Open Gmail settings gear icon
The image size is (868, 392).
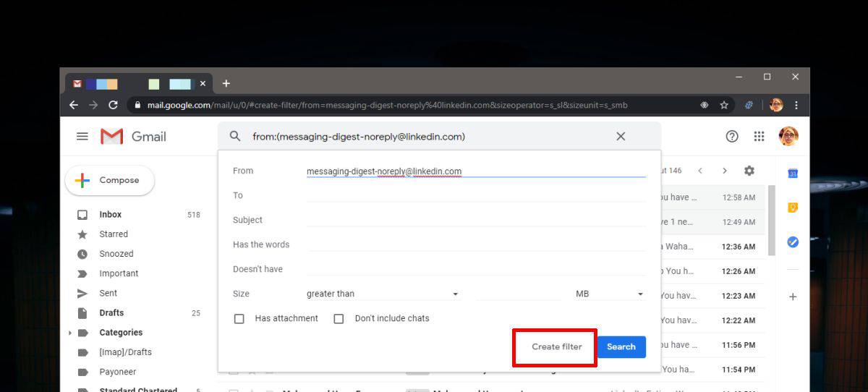coord(749,171)
